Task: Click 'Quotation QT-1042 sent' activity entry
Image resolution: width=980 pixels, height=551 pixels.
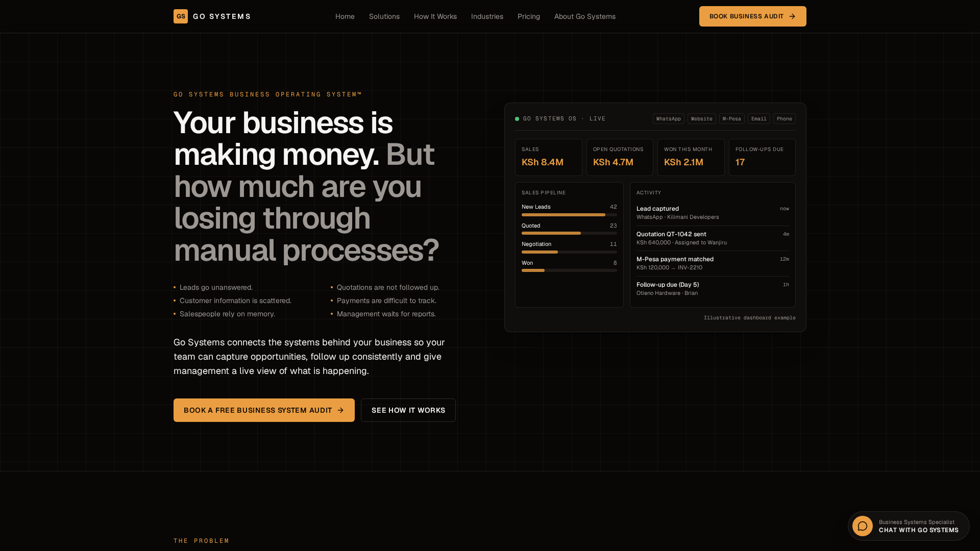Action: (713, 238)
